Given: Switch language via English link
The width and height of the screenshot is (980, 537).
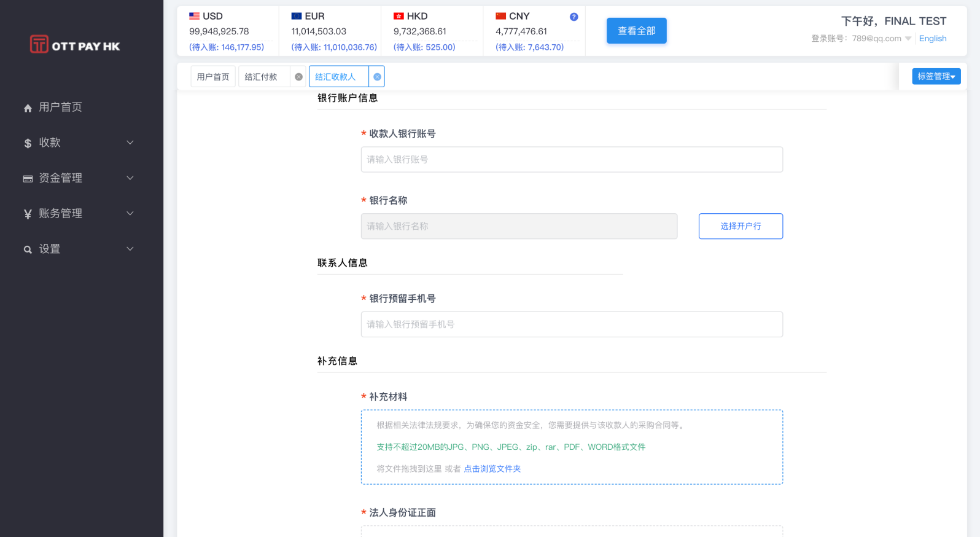Looking at the screenshot, I should pyautogui.click(x=933, y=39).
